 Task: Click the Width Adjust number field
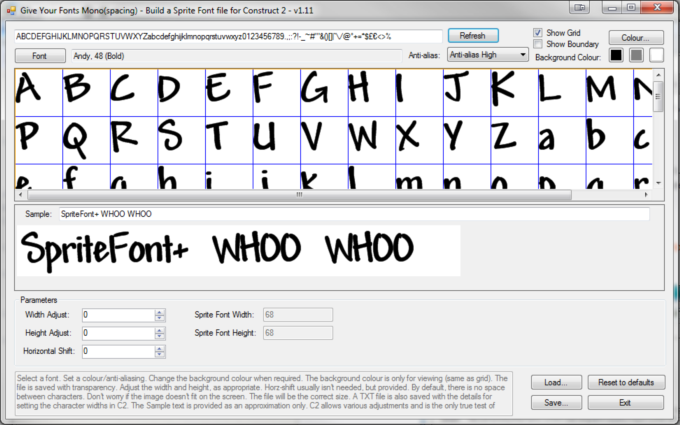(118, 314)
